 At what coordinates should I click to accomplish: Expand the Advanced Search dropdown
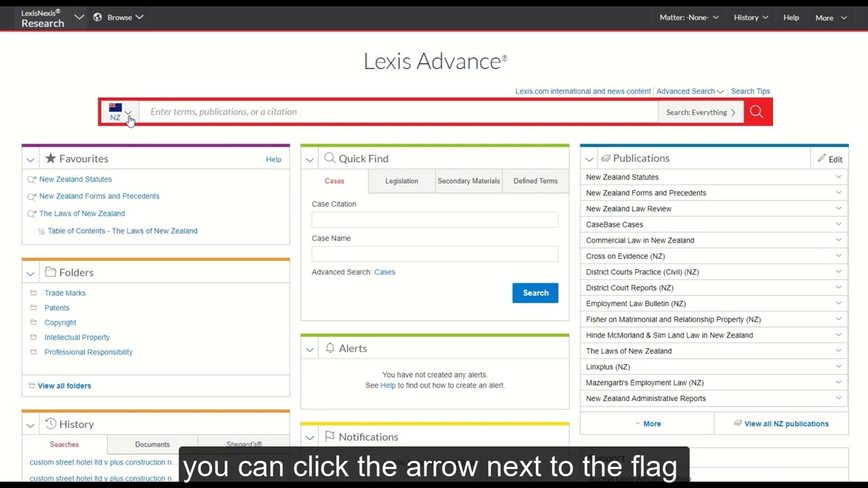pos(690,91)
